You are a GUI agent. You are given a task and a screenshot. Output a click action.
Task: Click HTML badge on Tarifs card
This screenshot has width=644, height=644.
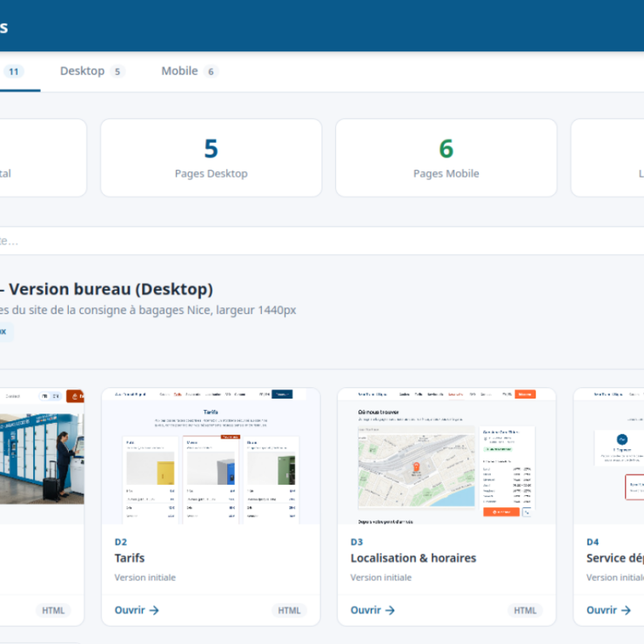(x=289, y=610)
